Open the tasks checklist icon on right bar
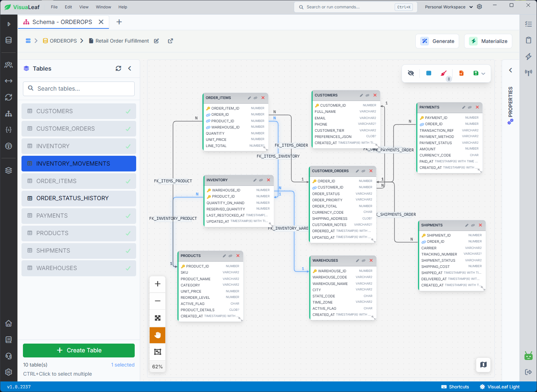Viewport: 537px width, 392px height. tap(529, 24)
